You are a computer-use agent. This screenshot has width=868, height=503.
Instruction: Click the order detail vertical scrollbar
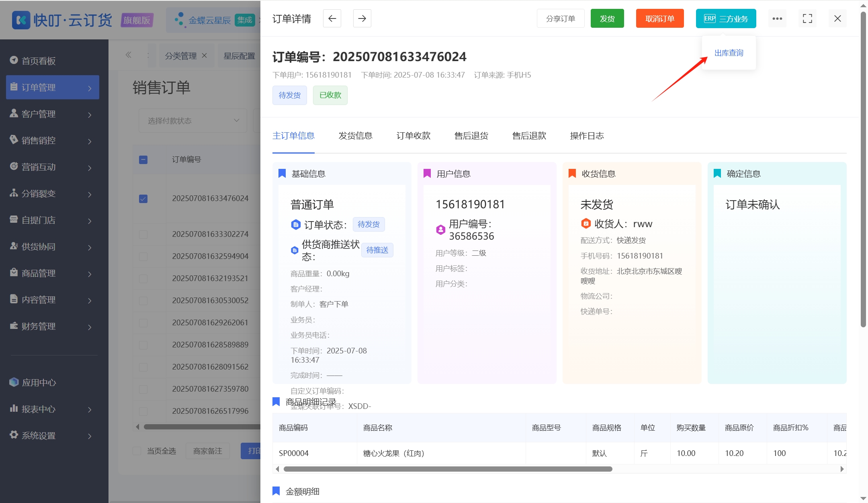click(x=863, y=169)
